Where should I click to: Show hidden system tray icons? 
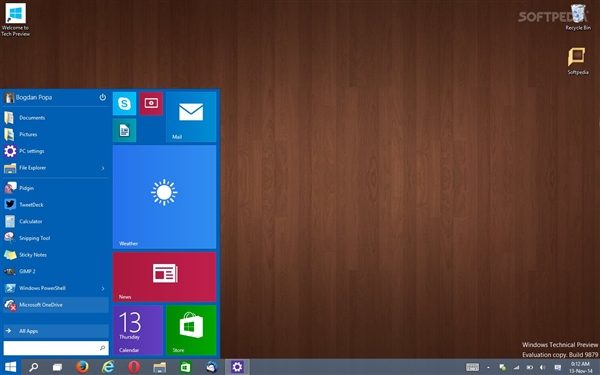[488, 368]
